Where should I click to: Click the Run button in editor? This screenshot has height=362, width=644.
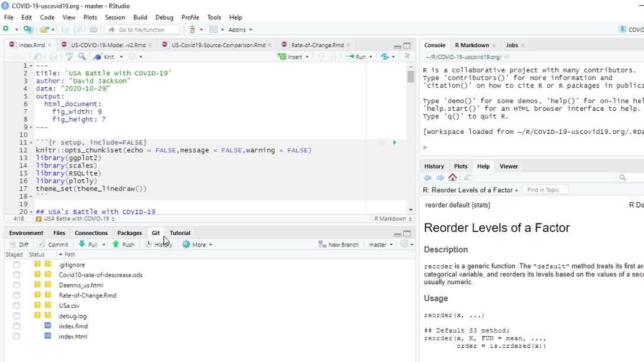tap(356, 57)
